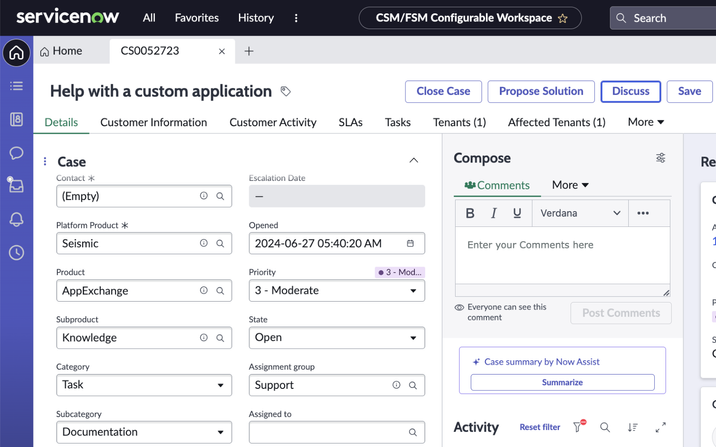
Task: Favorite the CSM/FSM Configurable Workspace star
Action: click(x=563, y=18)
